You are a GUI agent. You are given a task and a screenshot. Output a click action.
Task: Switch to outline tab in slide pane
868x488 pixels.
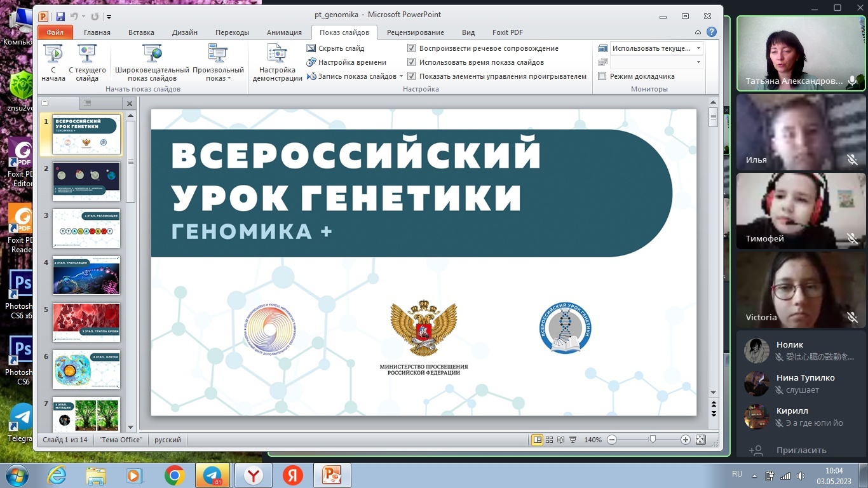(x=87, y=103)
